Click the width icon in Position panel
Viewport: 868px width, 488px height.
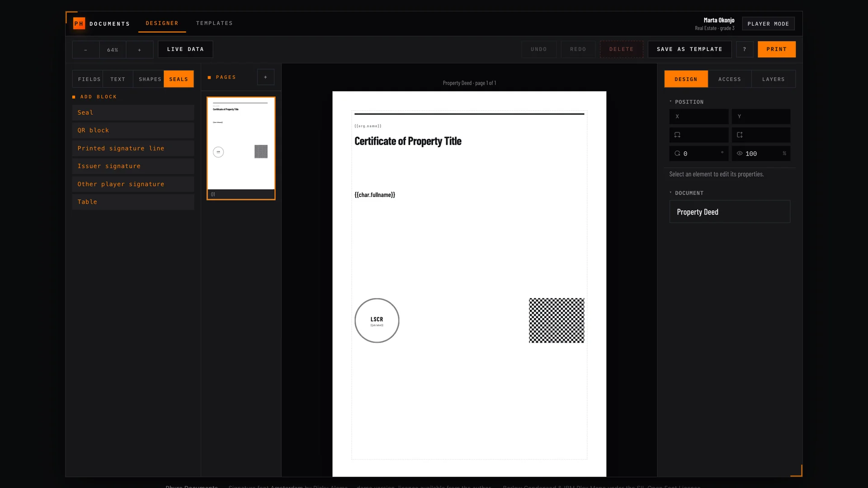(x=677, y=135)
